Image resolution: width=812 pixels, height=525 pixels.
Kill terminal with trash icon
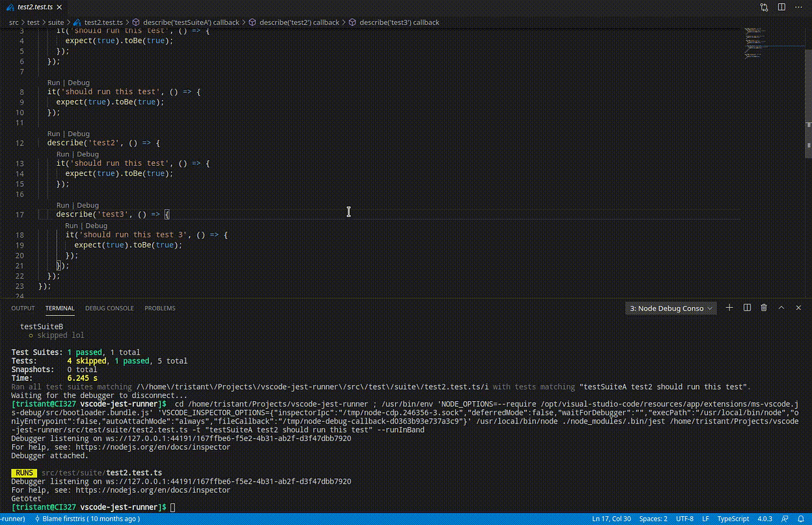(764, 308)
